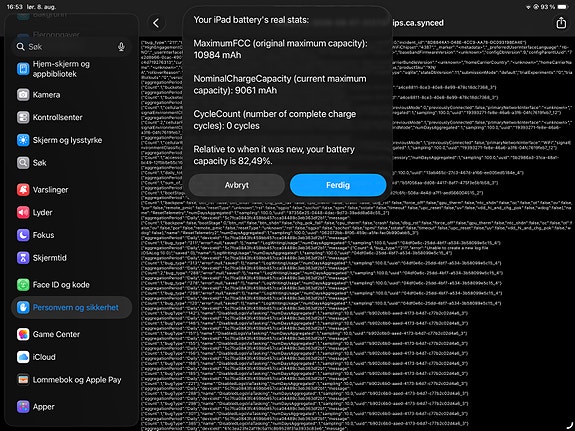The width and height of the screenshot is (575, 431).
Task: Tap the back chevron button
Action: pyautogui.click(x=156, y=23)
